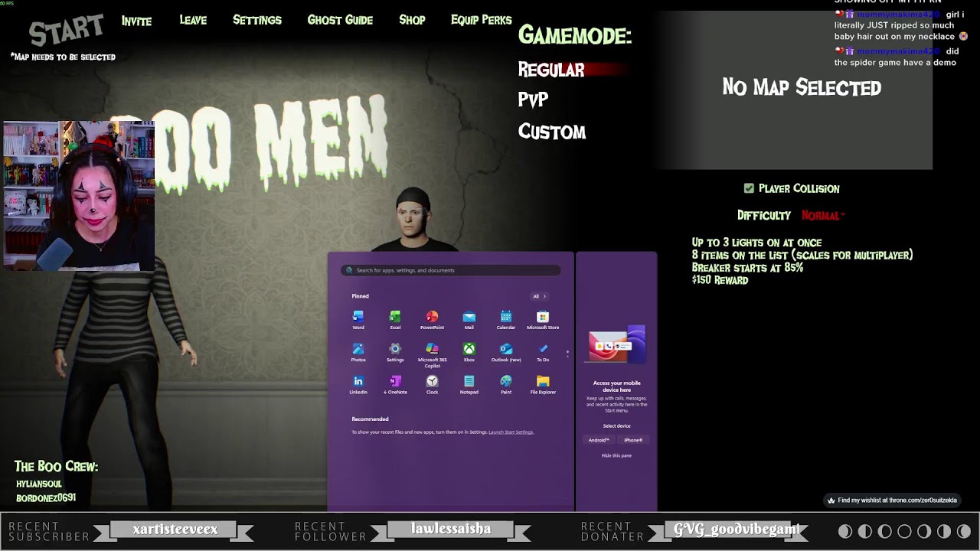Open File Explorer from Start menu
Screen dimensions: 980x551
pos(543,382)
